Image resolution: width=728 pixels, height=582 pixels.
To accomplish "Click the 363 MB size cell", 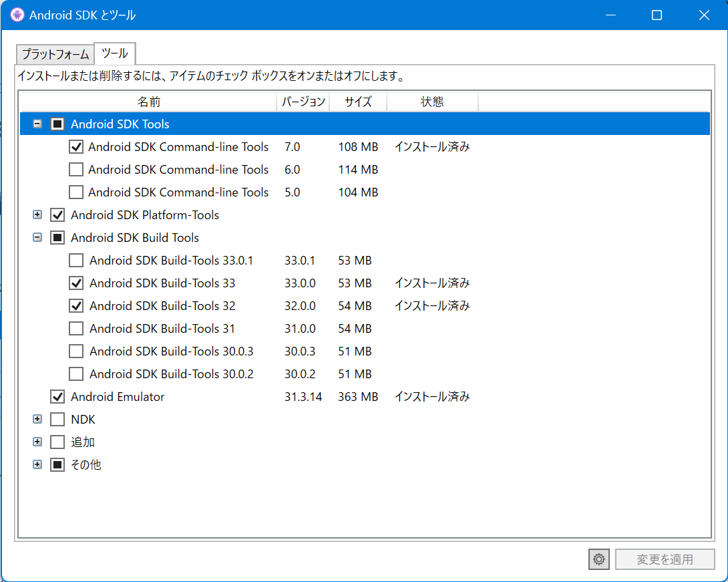I will [358, 397].
